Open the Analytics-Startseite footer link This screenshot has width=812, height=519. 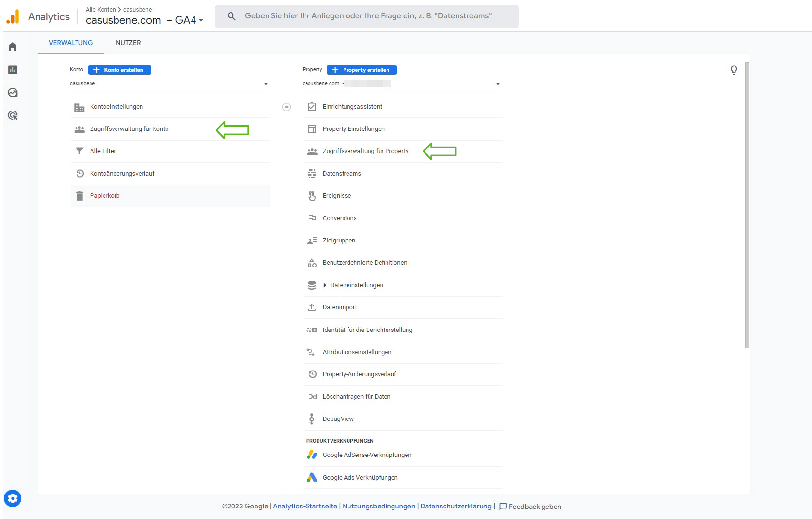coord(305,506)
